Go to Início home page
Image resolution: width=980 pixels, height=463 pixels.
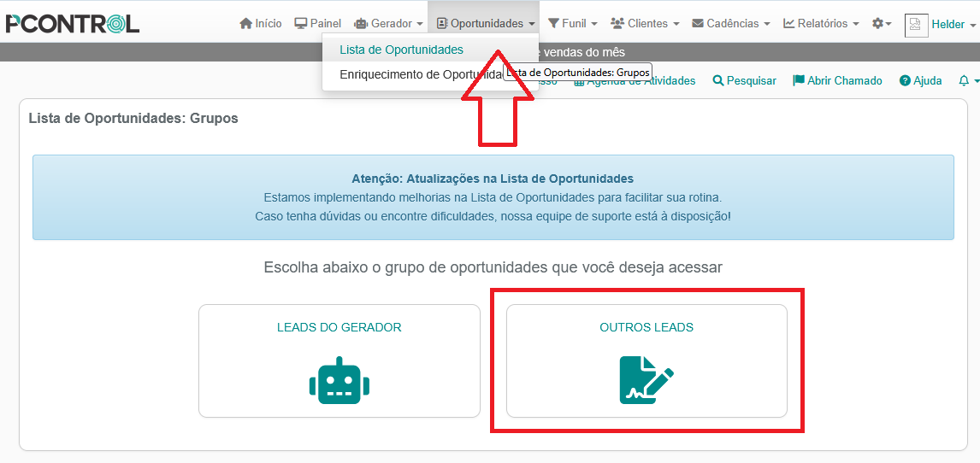tap(261, 24)
